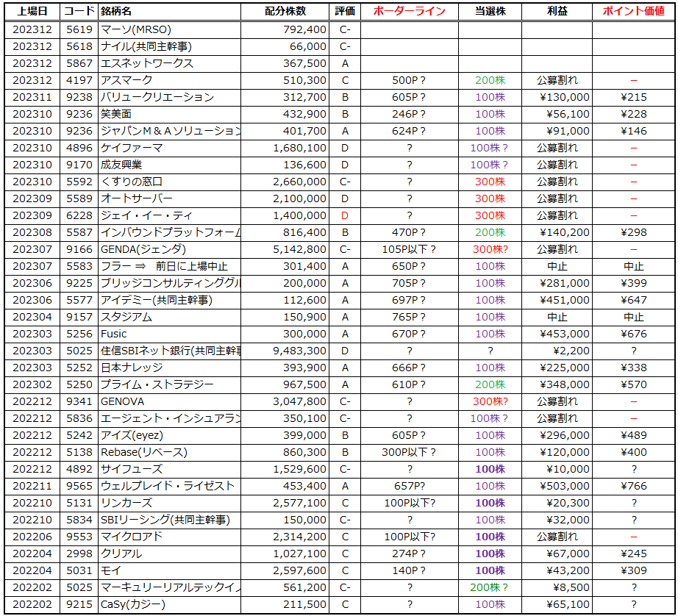
Task: Select the point value ¥215
Action: pos(633,97)
